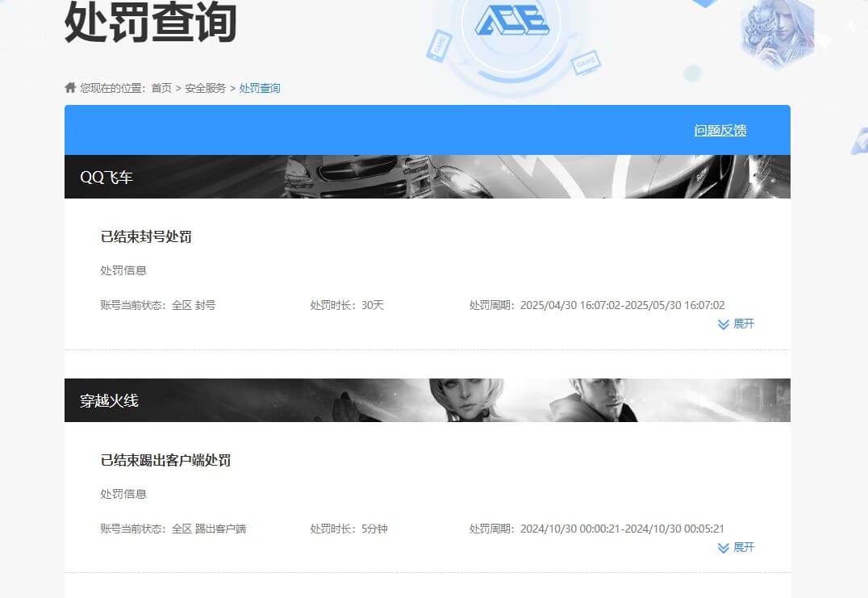
Task: Click the home icon in breadcrumb
Action: pyautogui.click(x=70, y=87)
